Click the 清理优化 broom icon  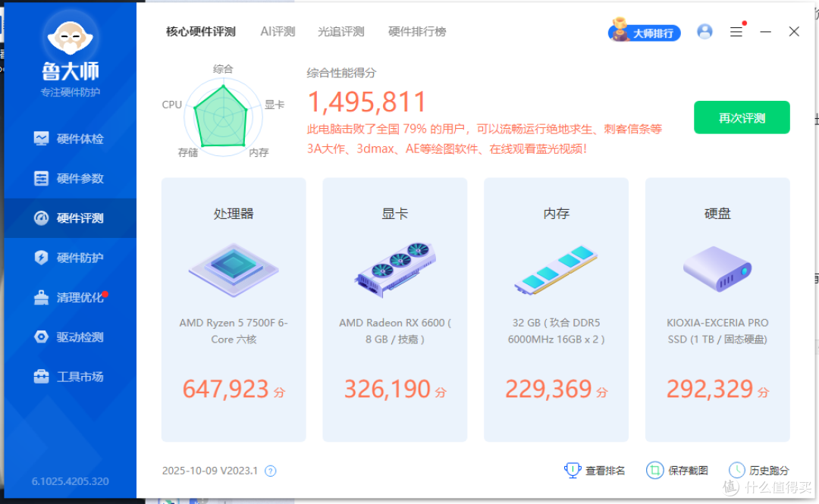41,297
